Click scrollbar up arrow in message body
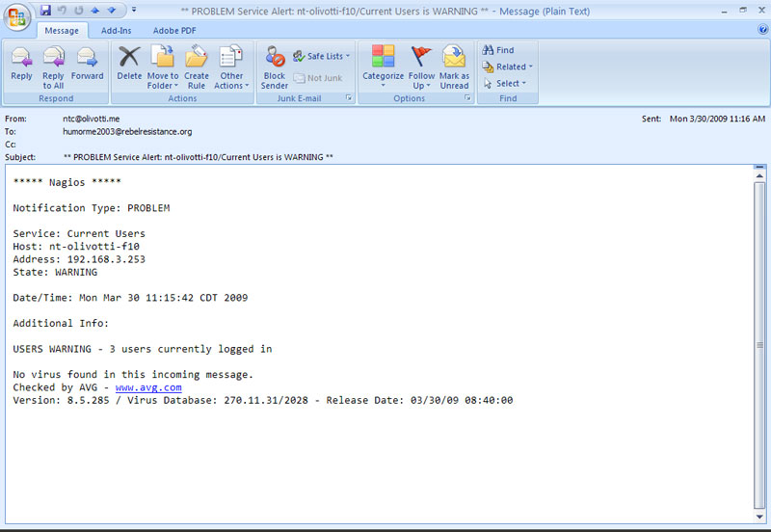Screen dimensions: 771x532 (x=759, y=175)
